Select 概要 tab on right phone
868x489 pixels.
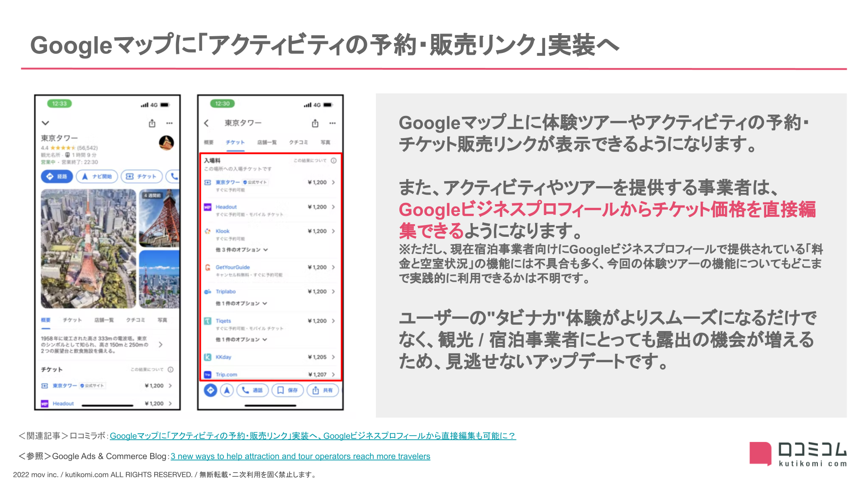point(209,142)
